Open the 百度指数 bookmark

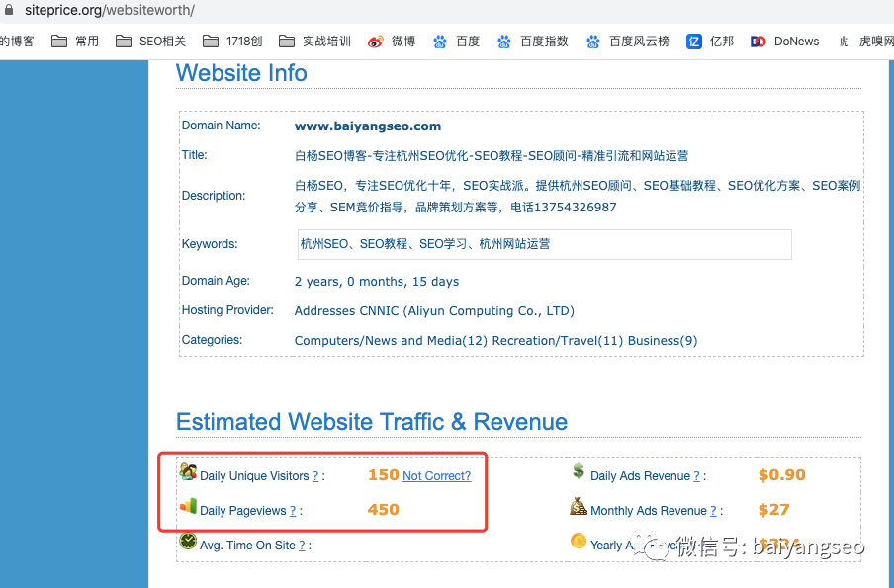pyautogui.click(x=532, y=42)
